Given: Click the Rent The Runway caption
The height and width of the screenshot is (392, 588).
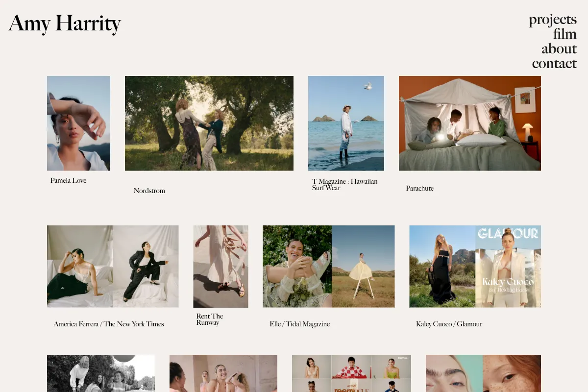Looking at the screenshot, I should click(x=210, y=319).
